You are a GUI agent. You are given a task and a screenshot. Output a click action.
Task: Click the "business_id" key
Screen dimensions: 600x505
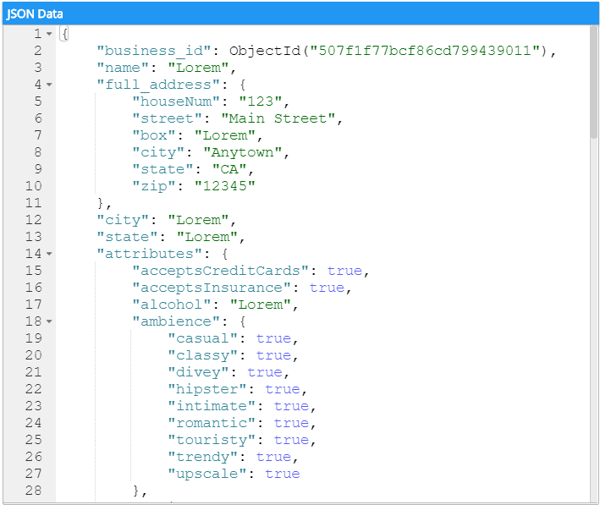tap(153, 51)
